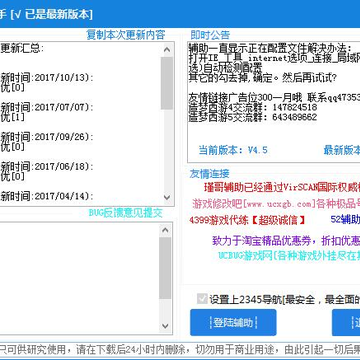Image resolution: width=360 pixels, height=360 pixels.
Task: Click the 登陆辅助 button
Action: click(x=233, y=322)
